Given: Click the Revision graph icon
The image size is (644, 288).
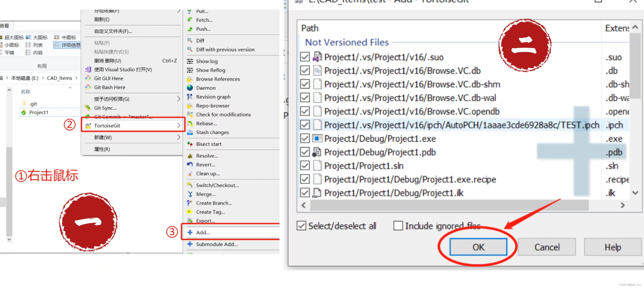Looking at the screenshot, I should click(190, 97).
